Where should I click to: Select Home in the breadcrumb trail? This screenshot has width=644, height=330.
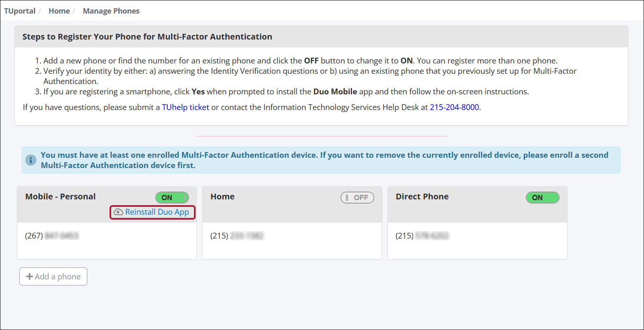[59, 11]
